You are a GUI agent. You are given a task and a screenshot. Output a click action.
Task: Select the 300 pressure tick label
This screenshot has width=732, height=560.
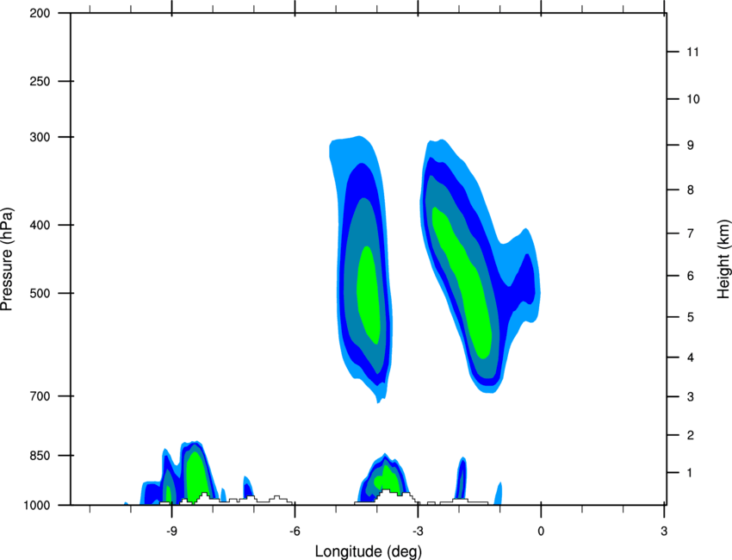click(x=40, y=137)
